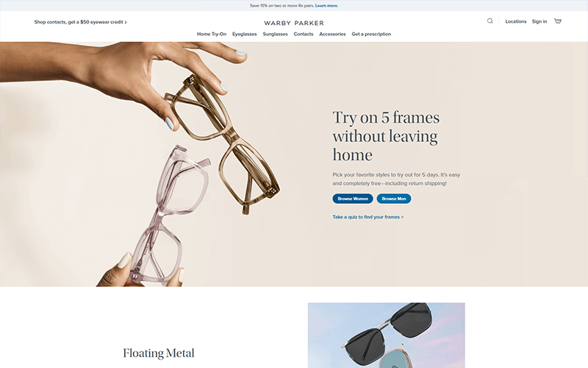Open the Eyeglasses menu
Viewport: 588px width, 368px height.
tap(245, 34)
